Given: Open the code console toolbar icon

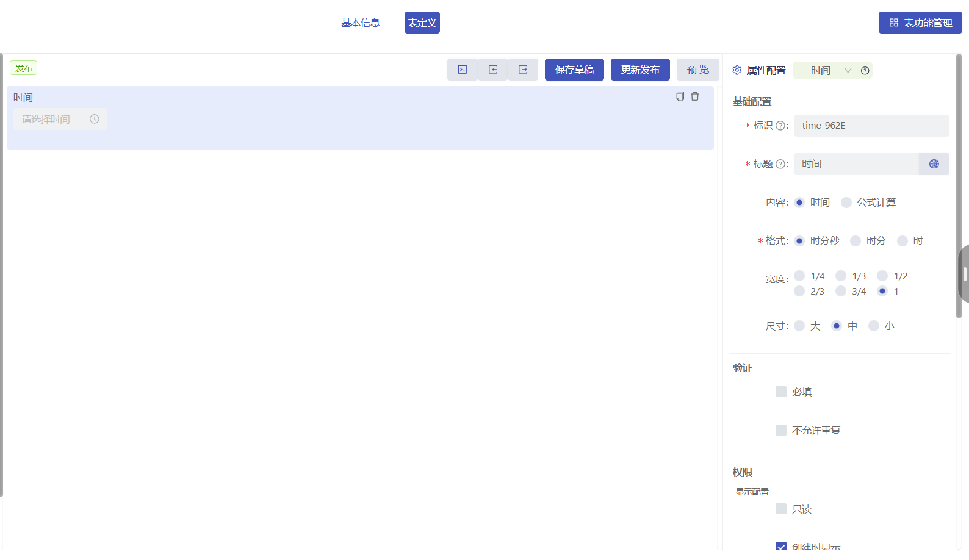Looking at the screenshot, I should coord(463,70).
